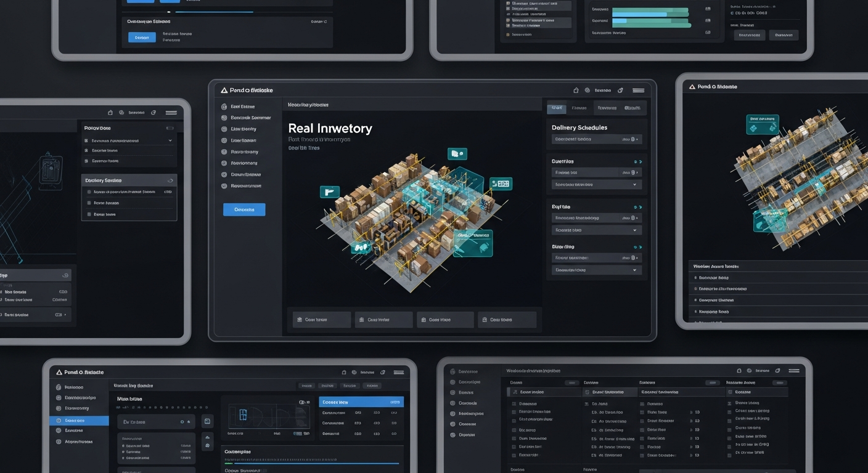Open the hamburger menu in the center window
This screenshot has height=473, width=868.
[x=638, y=90]
